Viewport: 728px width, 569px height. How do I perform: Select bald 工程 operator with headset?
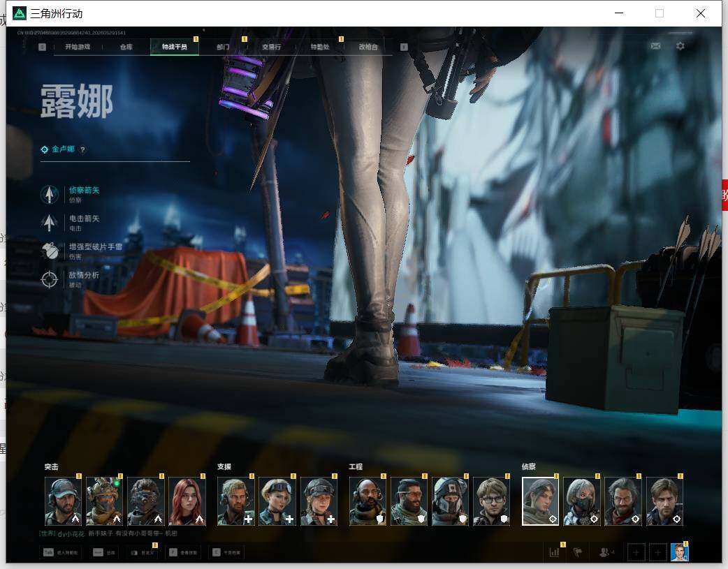coord(367,501)
